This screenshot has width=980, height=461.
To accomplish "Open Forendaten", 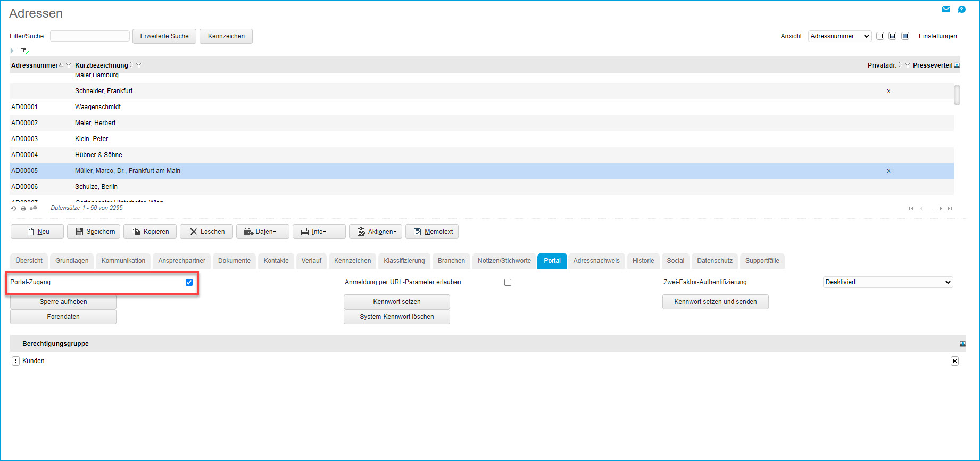I will tap(63, 317).
